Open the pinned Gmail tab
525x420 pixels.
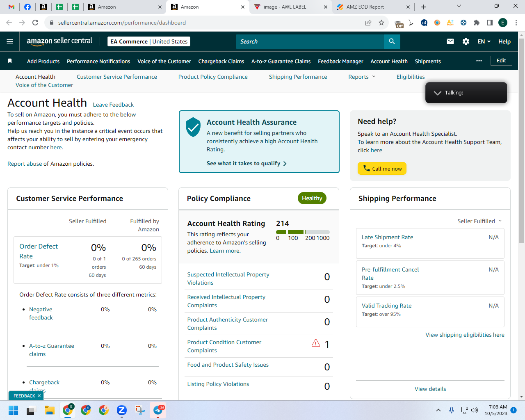(11, 7)
